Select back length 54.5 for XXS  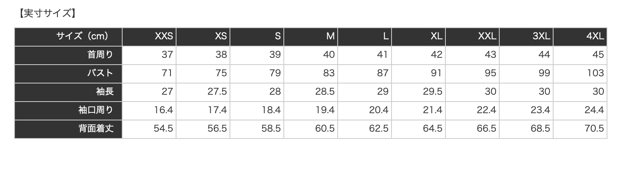163,129
